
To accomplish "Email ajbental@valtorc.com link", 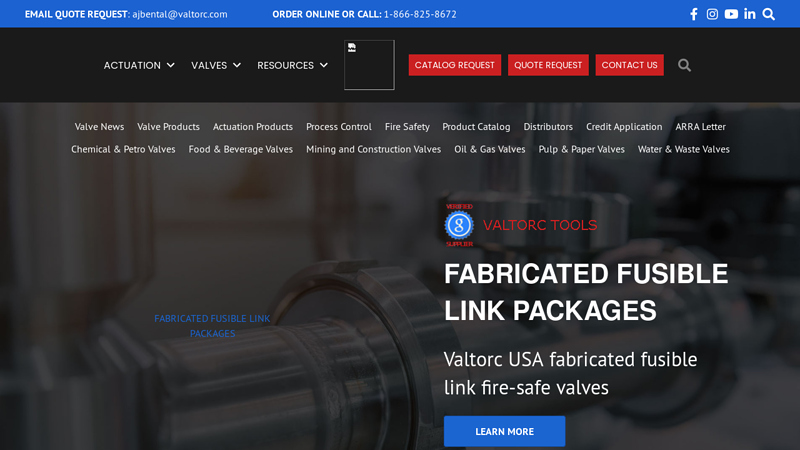I will (180, 14).
